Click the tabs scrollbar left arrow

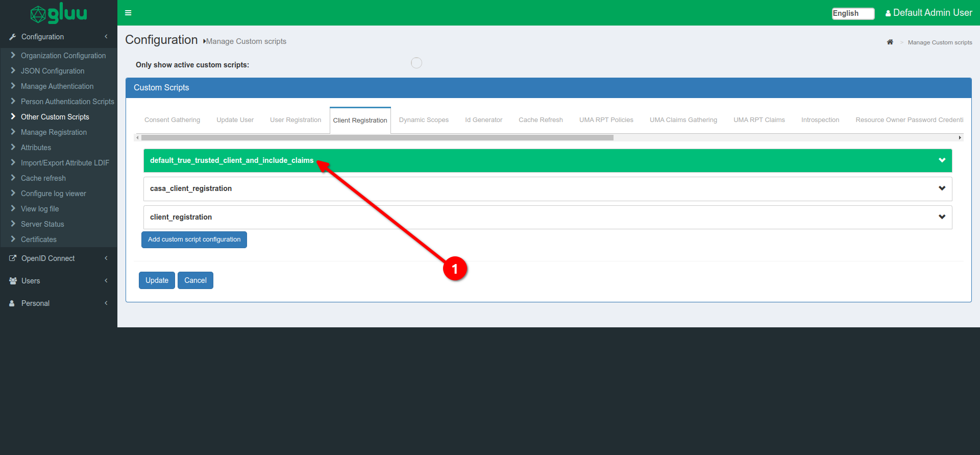point(137,137)
